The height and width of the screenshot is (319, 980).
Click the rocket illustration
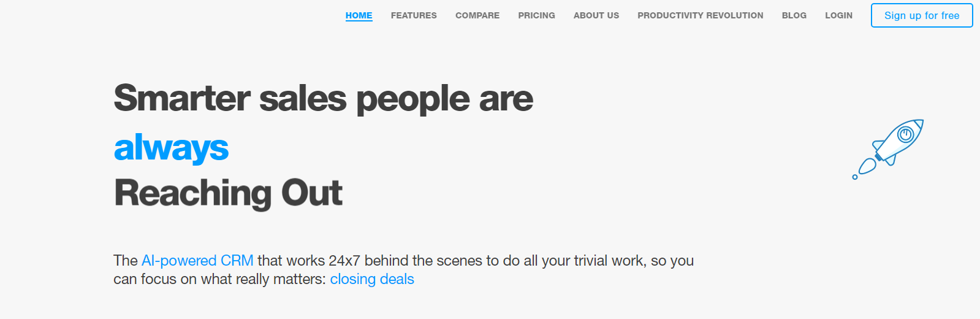point(892,146)
